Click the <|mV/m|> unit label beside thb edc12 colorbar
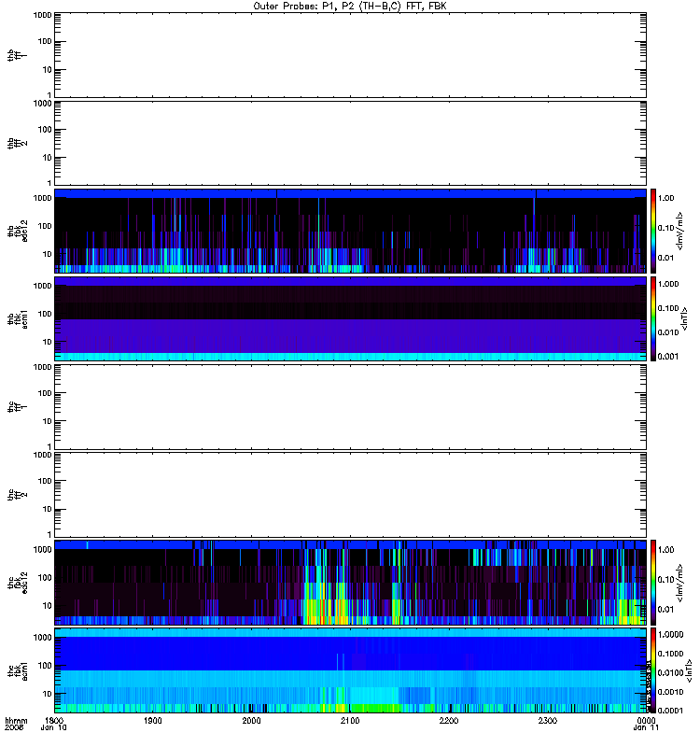Screen dimensions: 700x747 click(x=679, y=231)
